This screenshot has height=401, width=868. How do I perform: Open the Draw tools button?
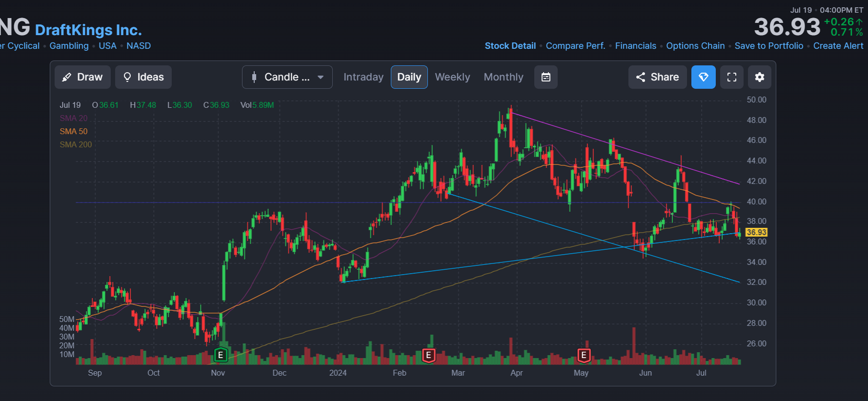(82, 77)
